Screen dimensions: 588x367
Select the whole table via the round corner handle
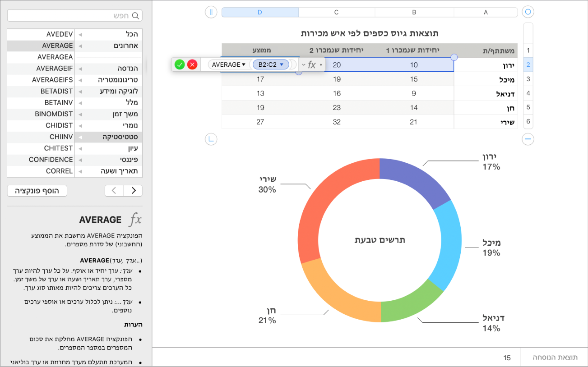click(528, 12)
